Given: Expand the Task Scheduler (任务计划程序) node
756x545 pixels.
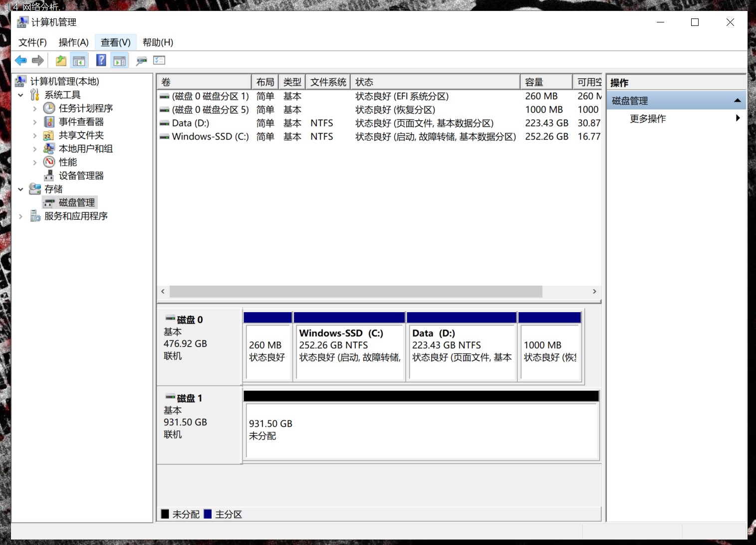Looking at the screenshot, I should pos(34,109).
